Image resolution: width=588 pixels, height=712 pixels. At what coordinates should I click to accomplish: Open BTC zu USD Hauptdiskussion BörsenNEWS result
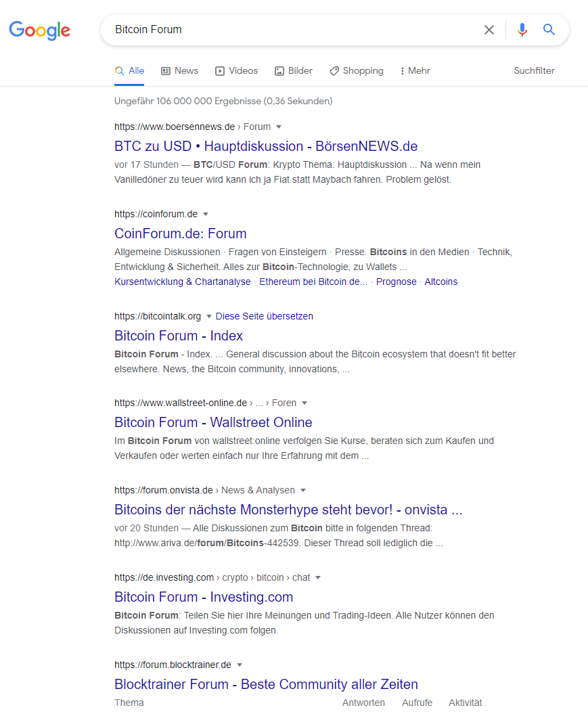click(266, 146)
